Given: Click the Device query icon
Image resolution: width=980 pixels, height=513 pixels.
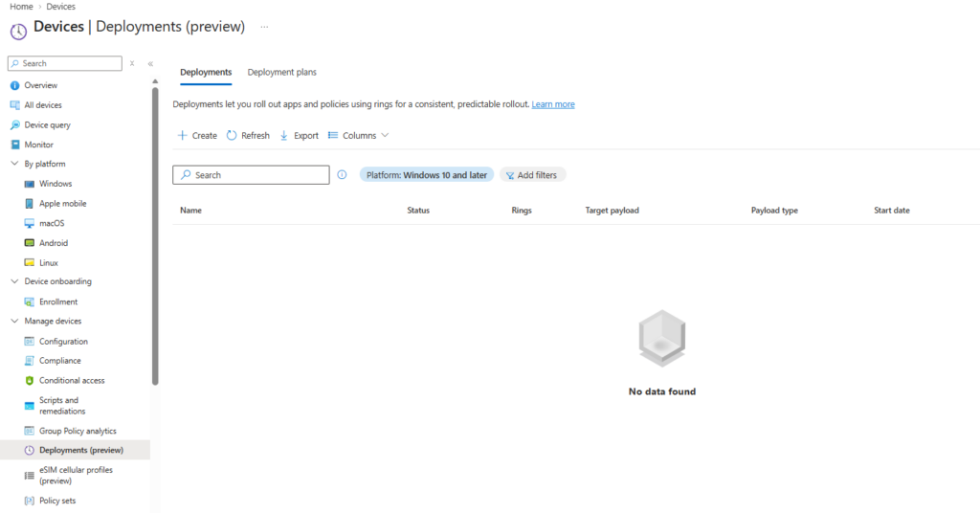Looking at the screenshot, I should point(15,125).
